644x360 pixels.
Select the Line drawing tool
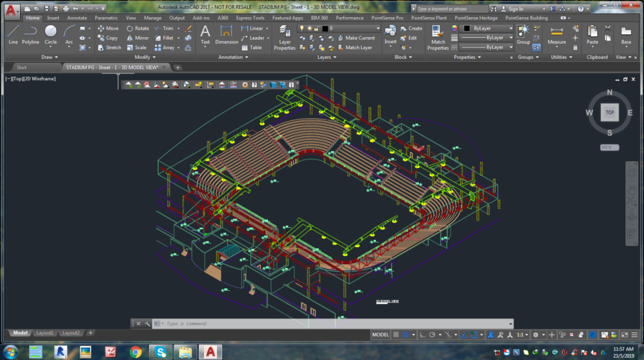point(13,34)
